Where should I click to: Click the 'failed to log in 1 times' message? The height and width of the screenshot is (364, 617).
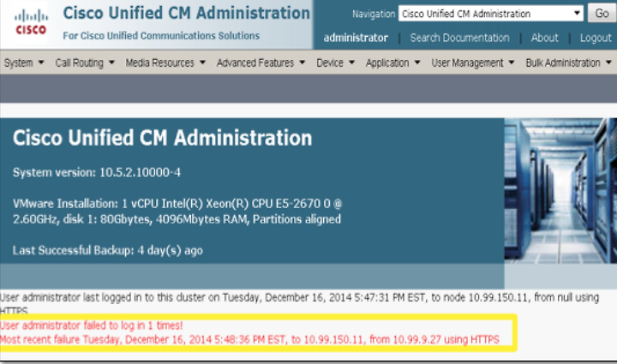tap(92, 325)
